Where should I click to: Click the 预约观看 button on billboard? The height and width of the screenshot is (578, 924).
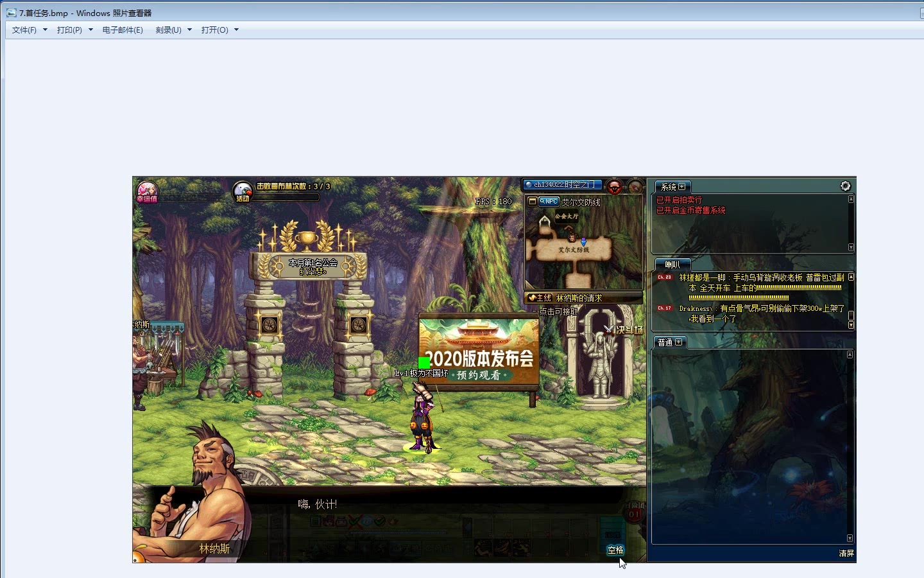(479, 375)
